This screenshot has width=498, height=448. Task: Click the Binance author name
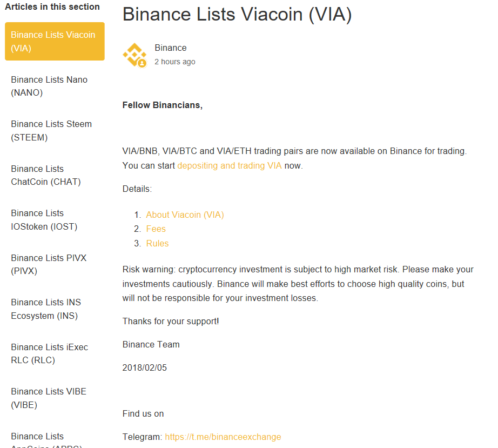coord(170,48)
